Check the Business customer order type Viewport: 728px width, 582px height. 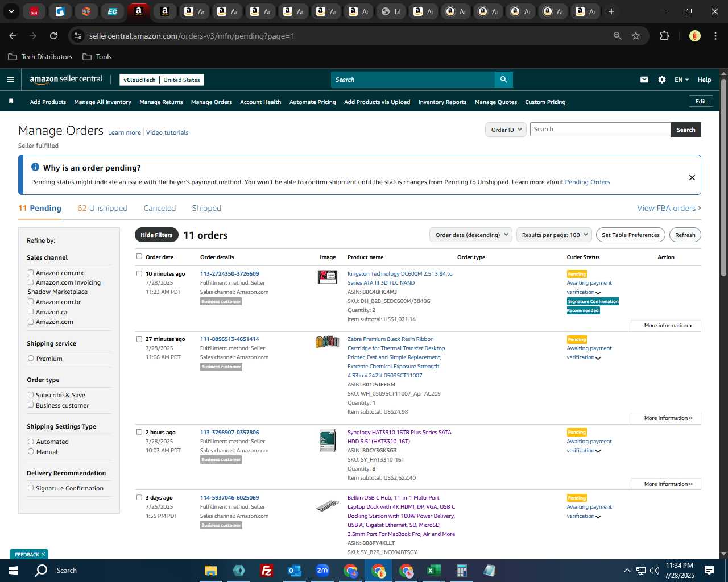[31, 405]
